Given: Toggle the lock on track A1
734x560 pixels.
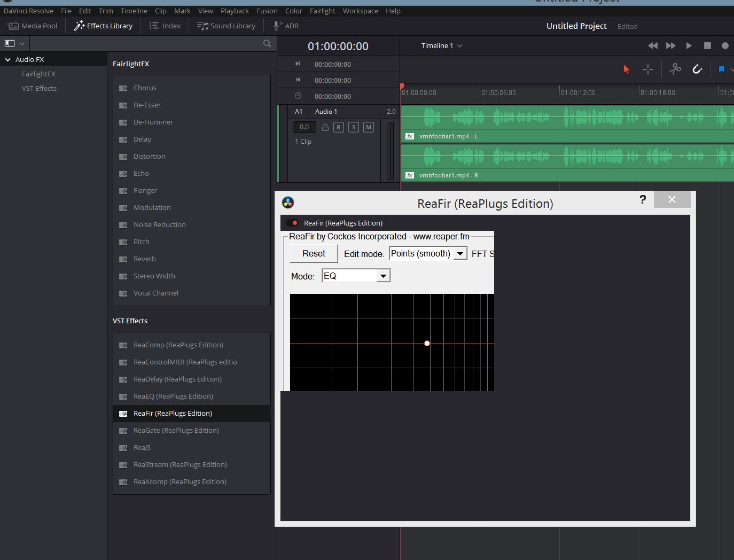Looking at the screenshot, I should [x=325, y=127].
